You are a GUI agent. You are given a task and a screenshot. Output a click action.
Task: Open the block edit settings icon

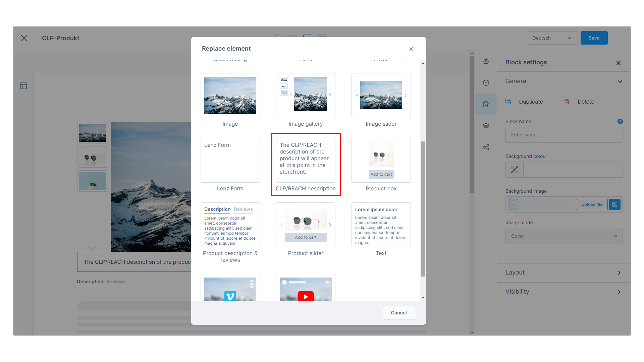pyautogui.click(x=486, y=104)
